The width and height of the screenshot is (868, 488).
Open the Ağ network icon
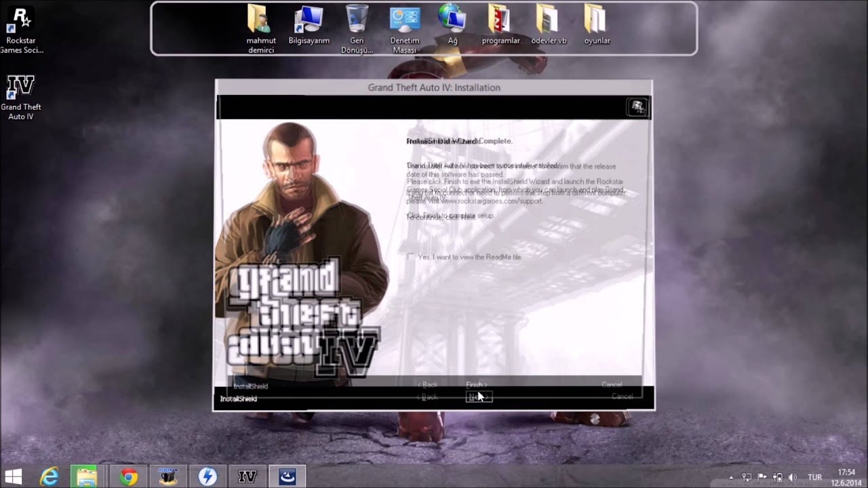(452, 25)
